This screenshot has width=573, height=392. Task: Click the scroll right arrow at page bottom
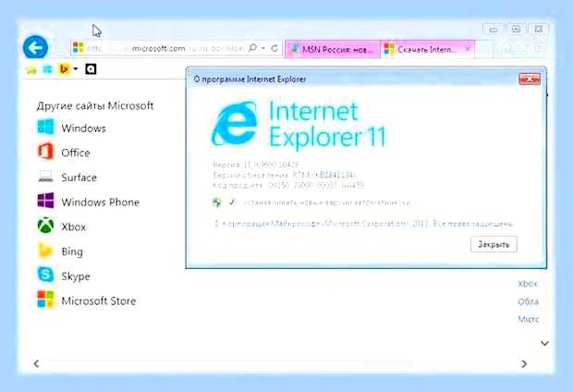pyautogui.click(x=524, y=364)
